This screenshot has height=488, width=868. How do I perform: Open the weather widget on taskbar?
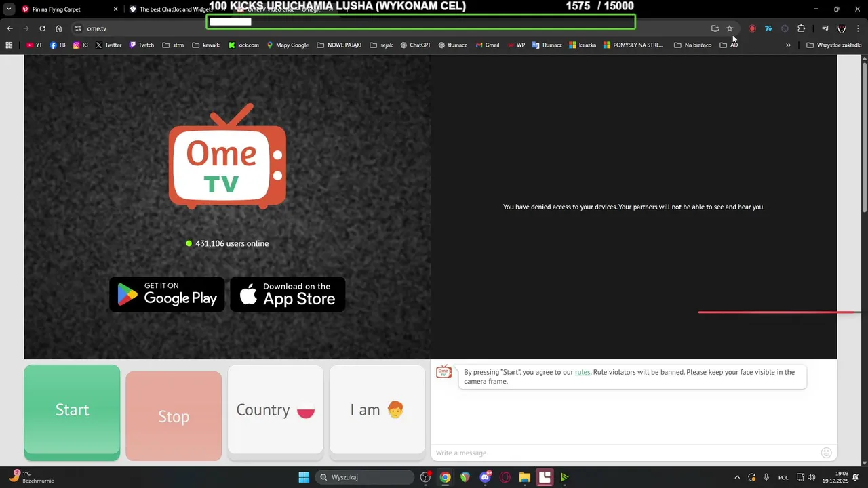click(31, 477)
